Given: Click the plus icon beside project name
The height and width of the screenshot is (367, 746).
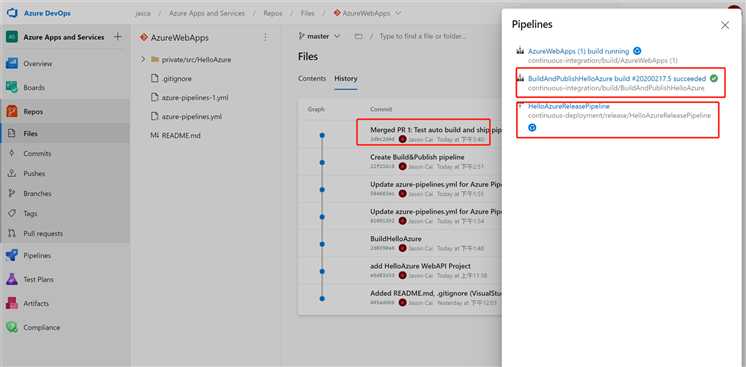Looking at the screenshot, I should (x=118, y=37).
